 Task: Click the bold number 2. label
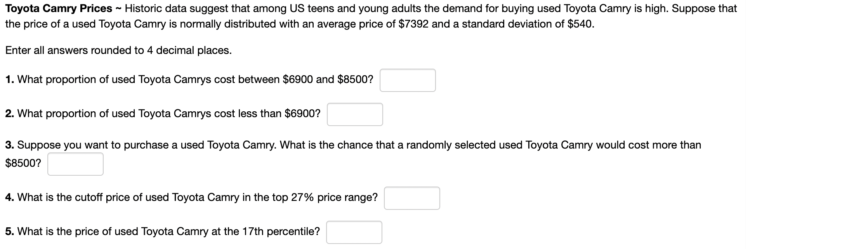pyautogui.click(x=10, y=114)
